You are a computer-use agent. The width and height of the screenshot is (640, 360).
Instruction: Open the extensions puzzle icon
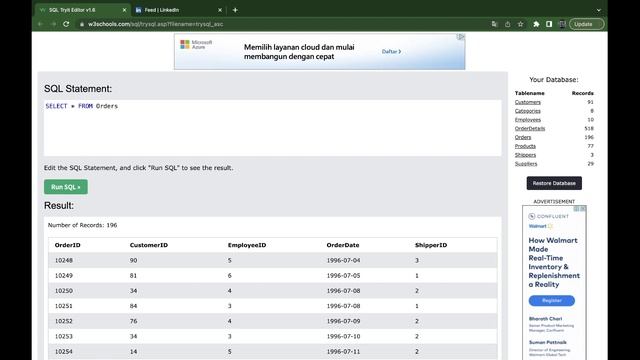[x=536, y=24]
